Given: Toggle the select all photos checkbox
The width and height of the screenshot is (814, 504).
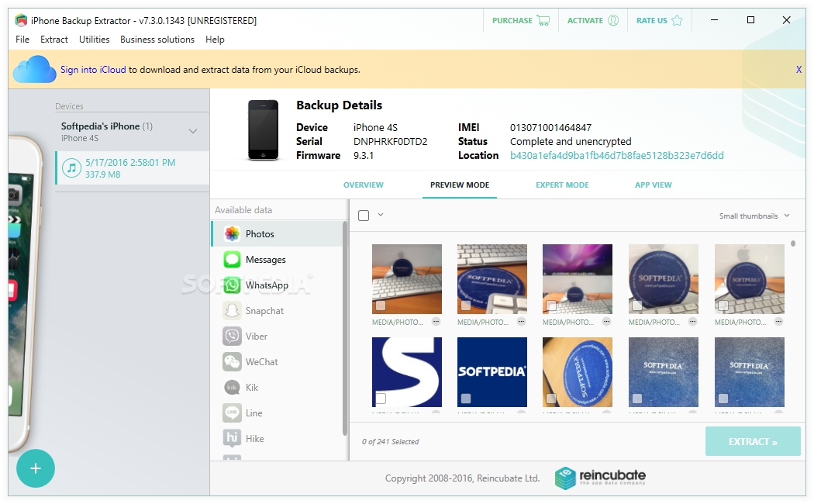Looking at the screenshot, I should pos(364,216).
